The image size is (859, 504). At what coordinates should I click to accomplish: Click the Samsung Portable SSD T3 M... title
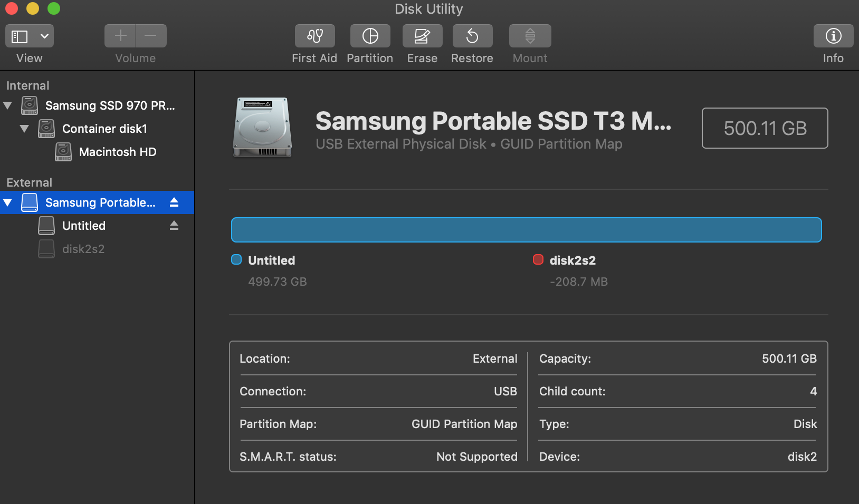pyautogui.click(x=493, y=121)
